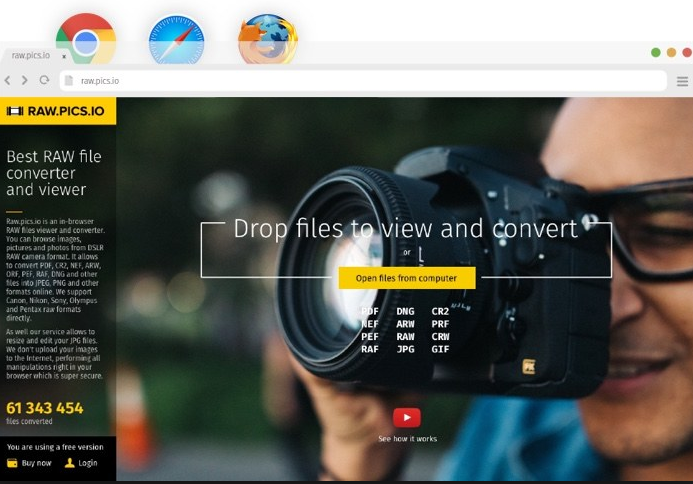This screenshot has width=693, height=484.
Task: Reload the page with the refresh icon
Action: 44,80
